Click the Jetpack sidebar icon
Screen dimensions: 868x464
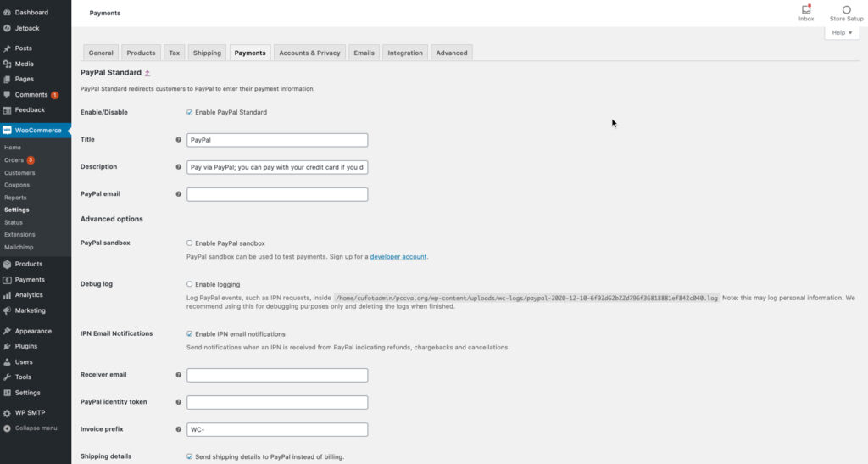coord(7,28)
